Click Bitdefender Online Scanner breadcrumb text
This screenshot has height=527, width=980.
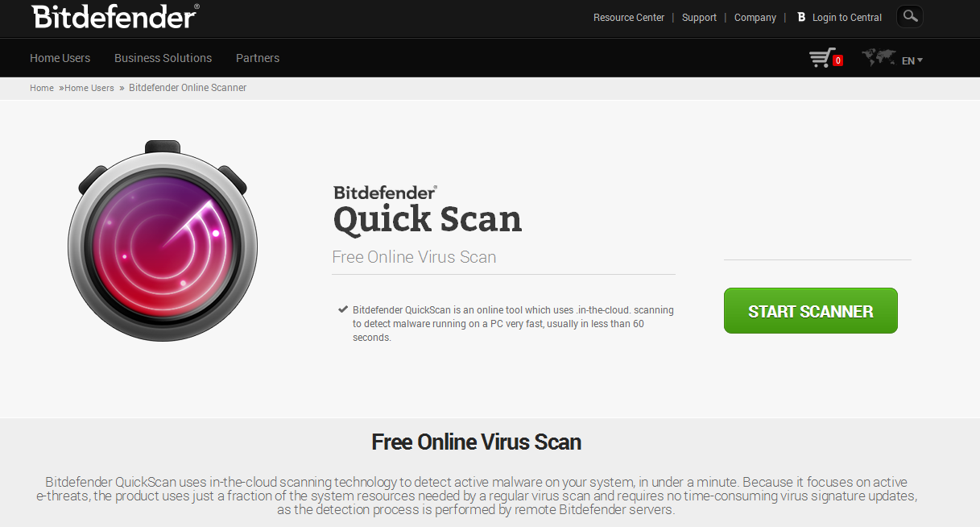click(x=188, y=88)
